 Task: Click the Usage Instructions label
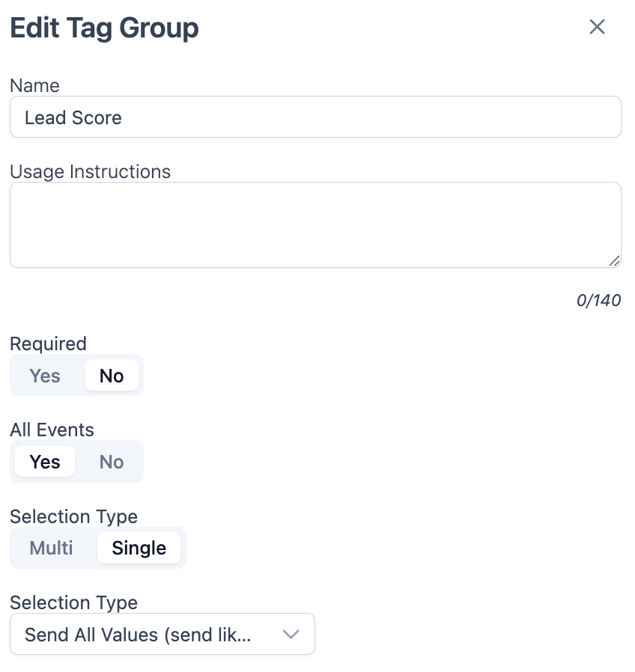90,171
